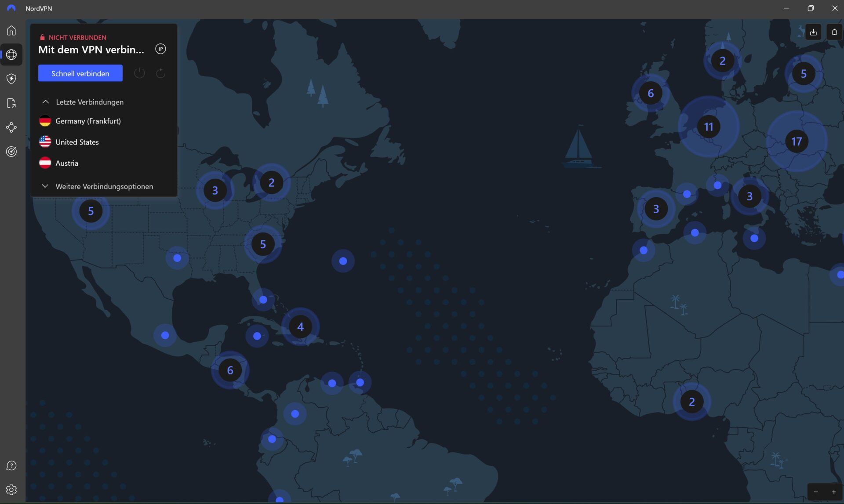Image resolution: width=844 pixels, height=504 pixels.
Task: Open the settings gear icon
Action: click(x=11, y=489)
